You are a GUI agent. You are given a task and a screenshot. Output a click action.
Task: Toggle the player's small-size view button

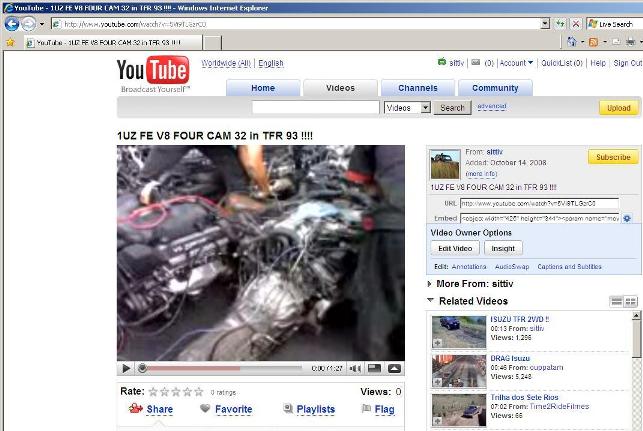click(x=375, y=369)
